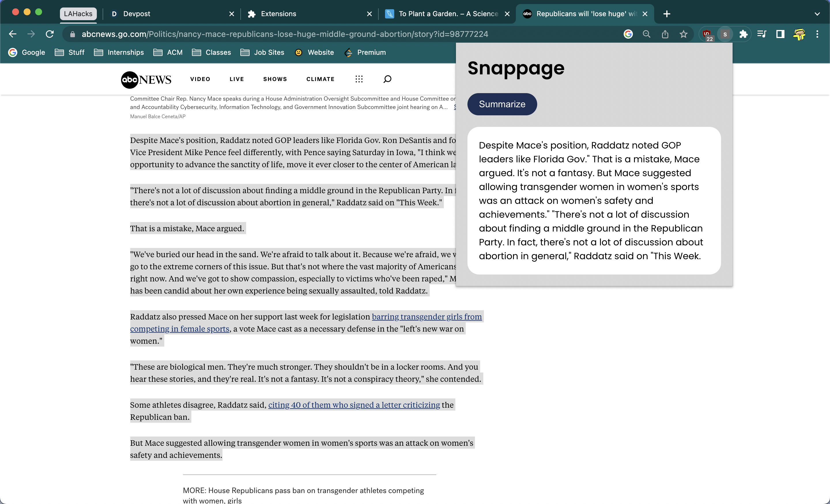Image resolution: width=830 pixels, height=504 pixels.
Task: Open the Snappage extension icon in toolbar
Action: click(725, 34)
